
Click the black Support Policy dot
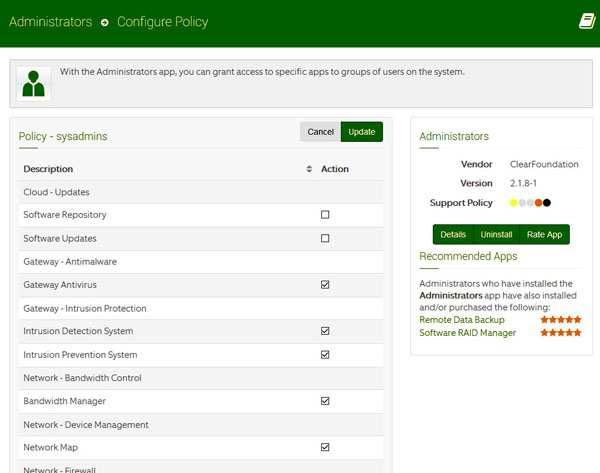pos(547,203)
